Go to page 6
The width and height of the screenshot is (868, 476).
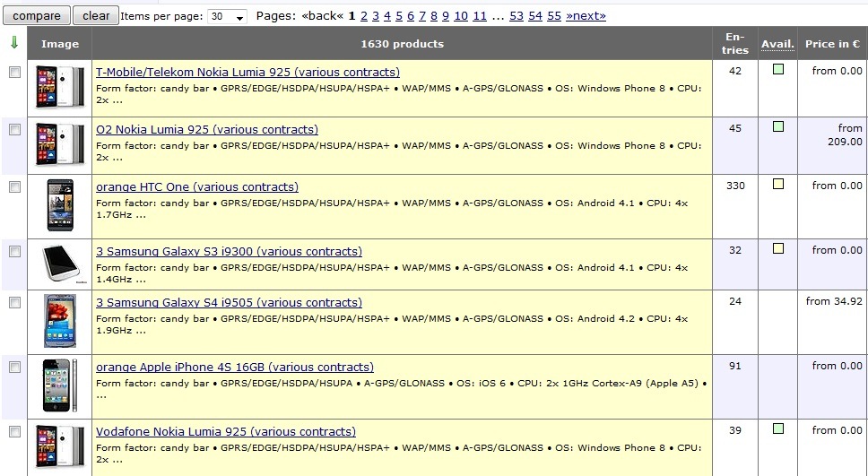(x=410, y=16)
